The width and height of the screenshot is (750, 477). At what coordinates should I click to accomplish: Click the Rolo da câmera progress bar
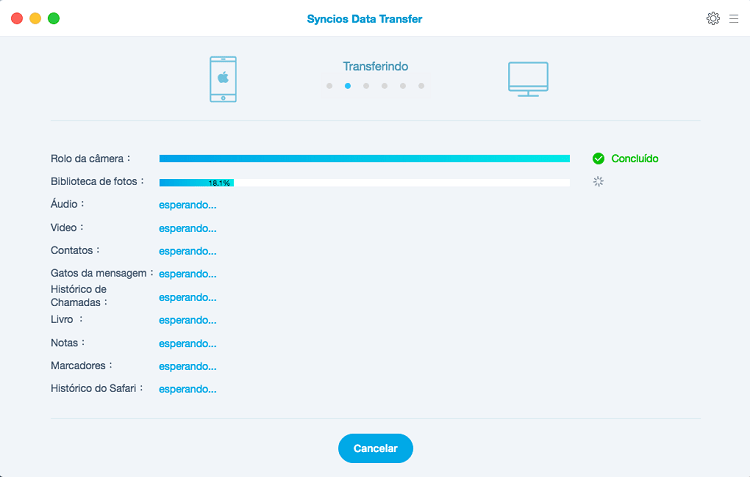tap(364, 158)
